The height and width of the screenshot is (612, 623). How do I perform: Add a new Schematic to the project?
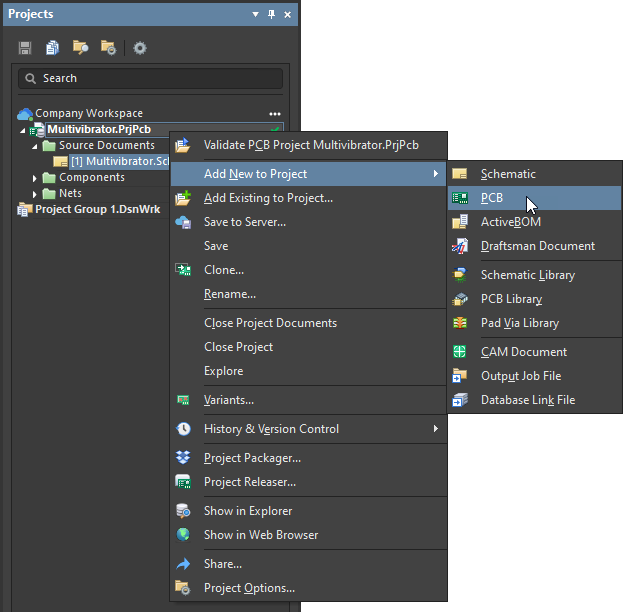coord(535,174)
